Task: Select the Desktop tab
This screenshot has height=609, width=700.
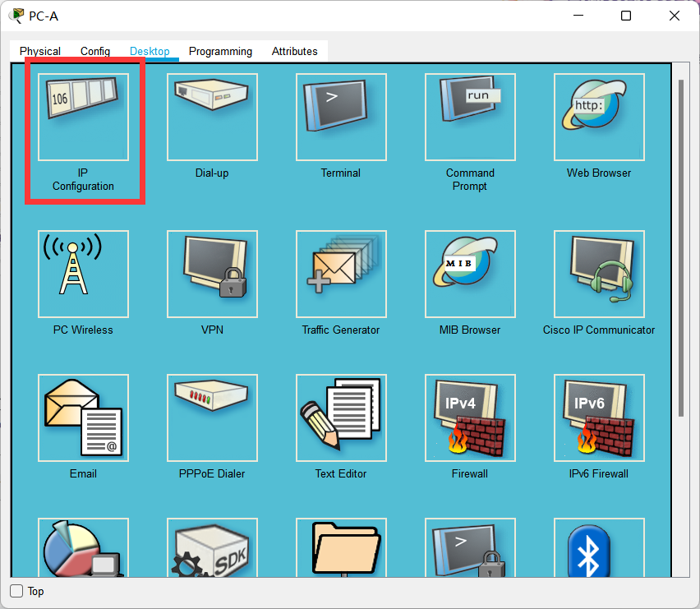Action: tap(150, 51)
